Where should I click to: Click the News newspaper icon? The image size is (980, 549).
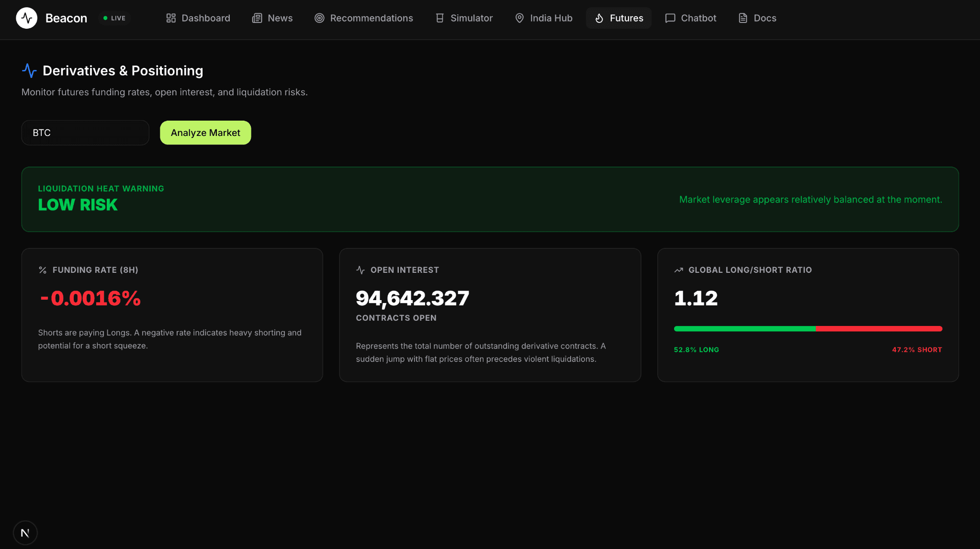[x=257, y=18]
